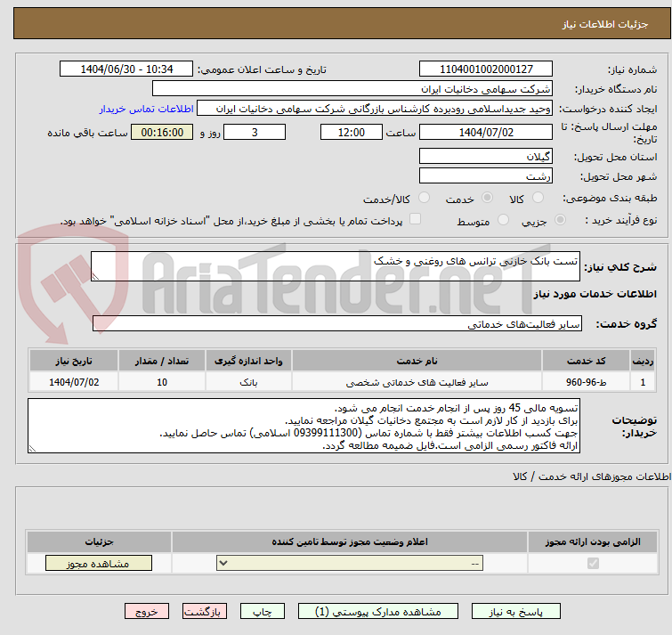The height and width of the screenshot is (635, 672).
Task: Click the announcement date 1404/06/30 field
Action: coord(126,69)
